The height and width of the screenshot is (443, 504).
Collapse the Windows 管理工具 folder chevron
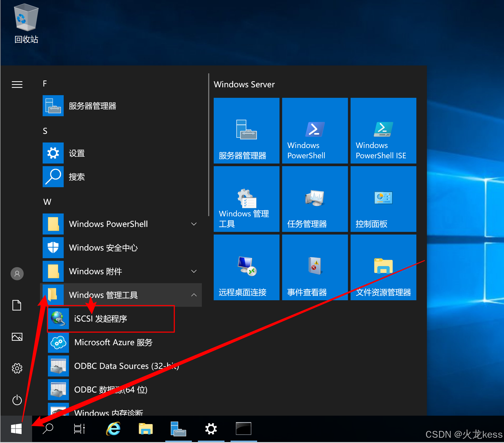click(x=194, y=295)
